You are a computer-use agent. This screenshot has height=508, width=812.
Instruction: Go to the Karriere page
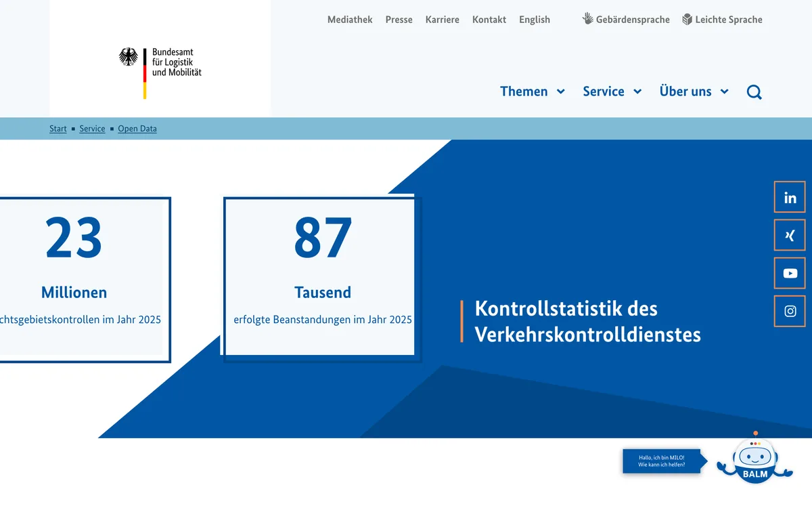click(443, 20)
